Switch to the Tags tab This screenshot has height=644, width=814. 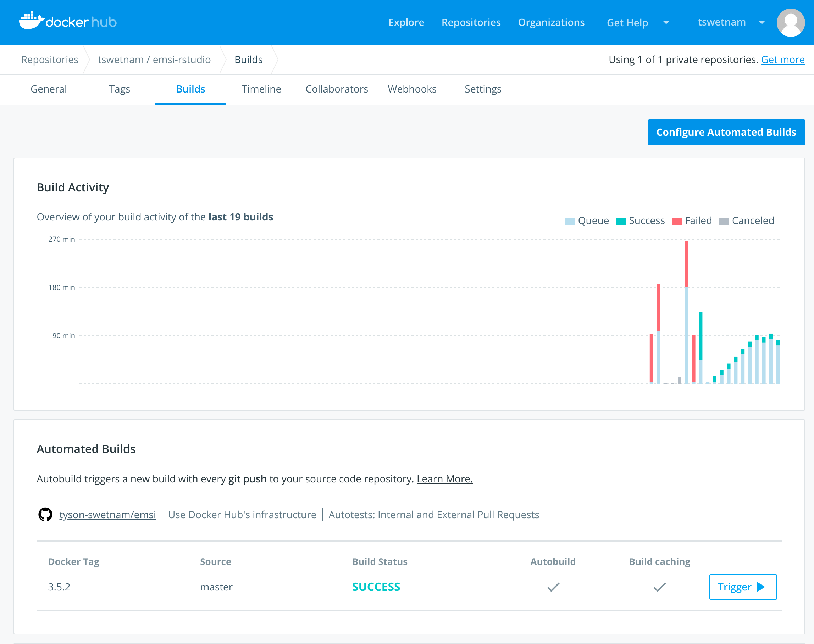[120, 89]
